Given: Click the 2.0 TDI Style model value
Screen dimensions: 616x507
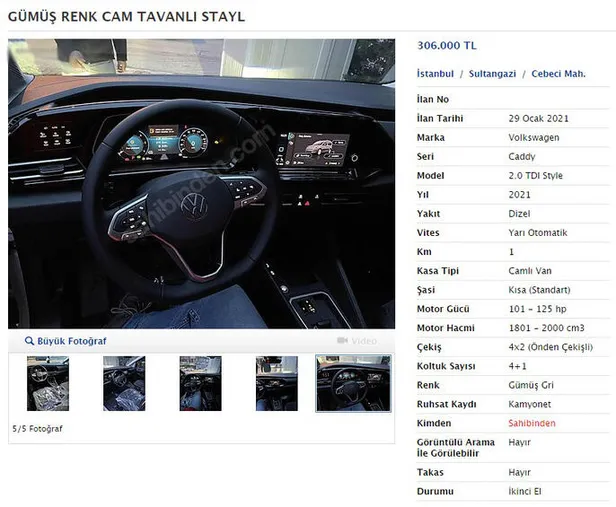Looking at the screenshot, I should [535, 176].
